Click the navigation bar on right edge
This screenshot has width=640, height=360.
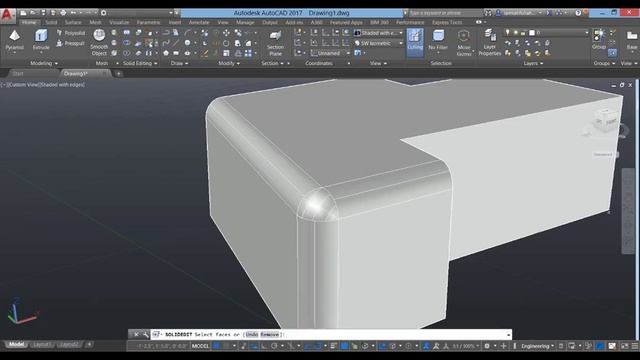[628, 211]
